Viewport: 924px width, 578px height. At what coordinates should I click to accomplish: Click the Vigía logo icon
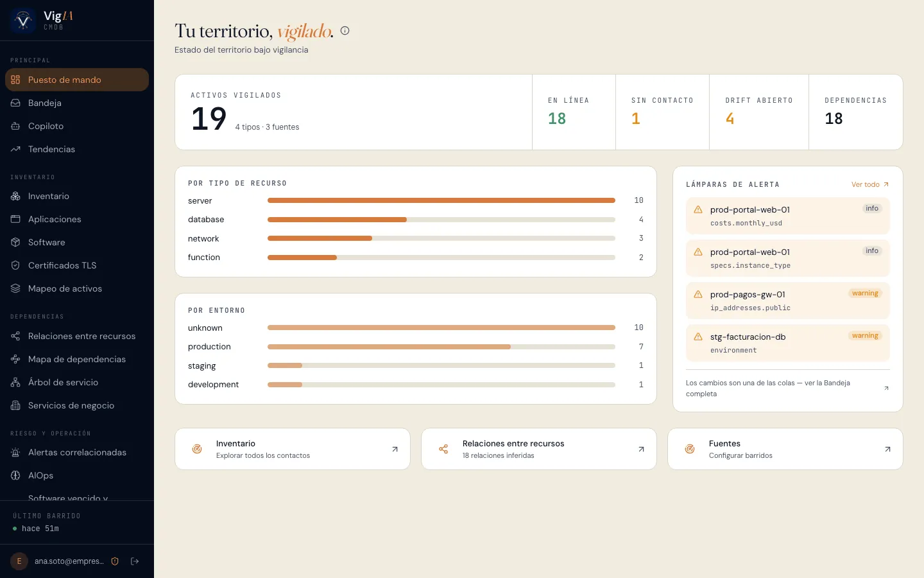click(x=24, y=21)
